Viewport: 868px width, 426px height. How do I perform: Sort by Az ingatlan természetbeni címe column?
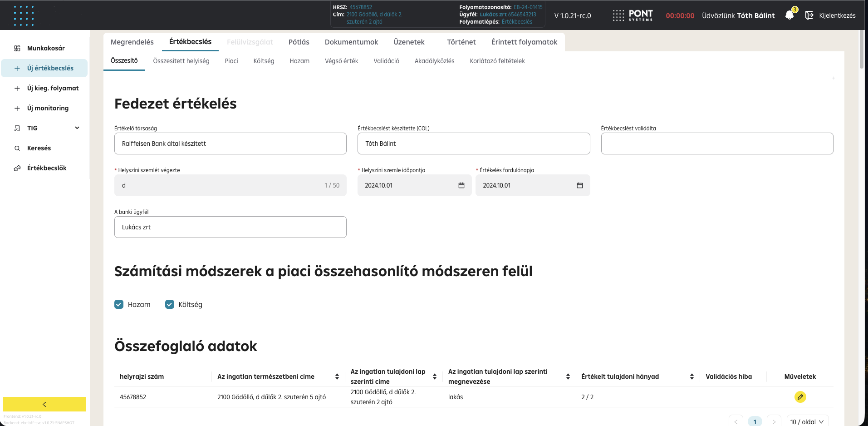(337, 376)
